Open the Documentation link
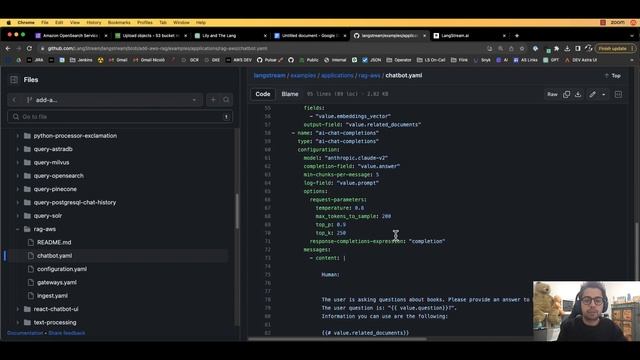The image size is (640, 360). pyautogui.click(x=25, y=333)
